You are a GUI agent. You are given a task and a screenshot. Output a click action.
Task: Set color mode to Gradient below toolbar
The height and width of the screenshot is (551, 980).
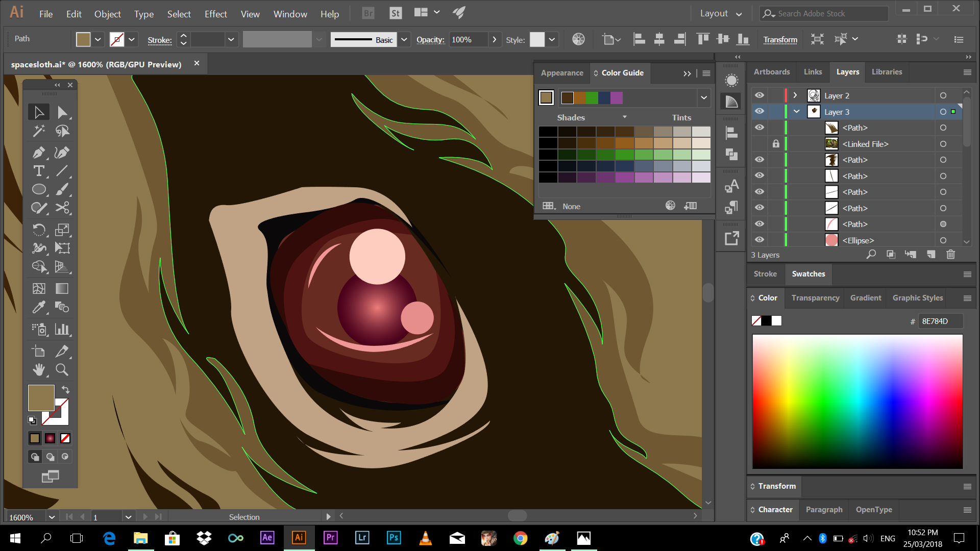50,438
